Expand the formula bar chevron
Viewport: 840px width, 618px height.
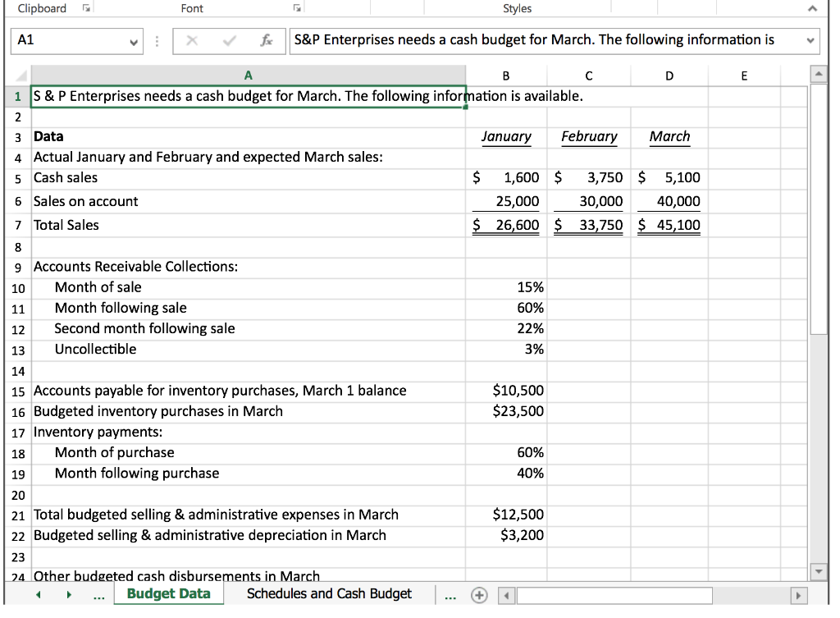point(810,41)
